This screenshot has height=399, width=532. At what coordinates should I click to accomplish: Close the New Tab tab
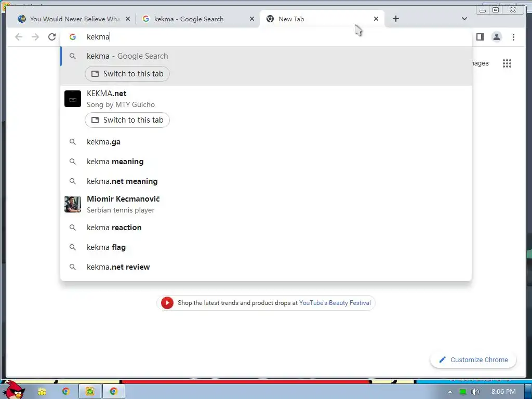(x=376, y=19)
